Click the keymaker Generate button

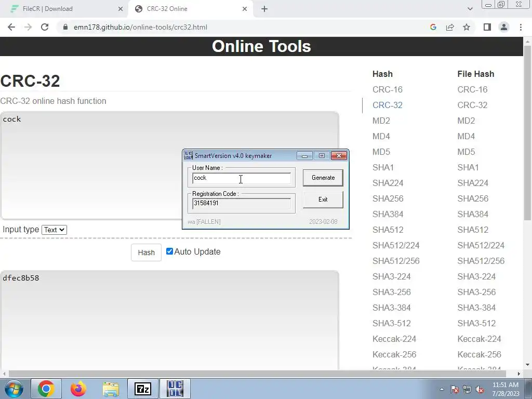click(323, 178)
